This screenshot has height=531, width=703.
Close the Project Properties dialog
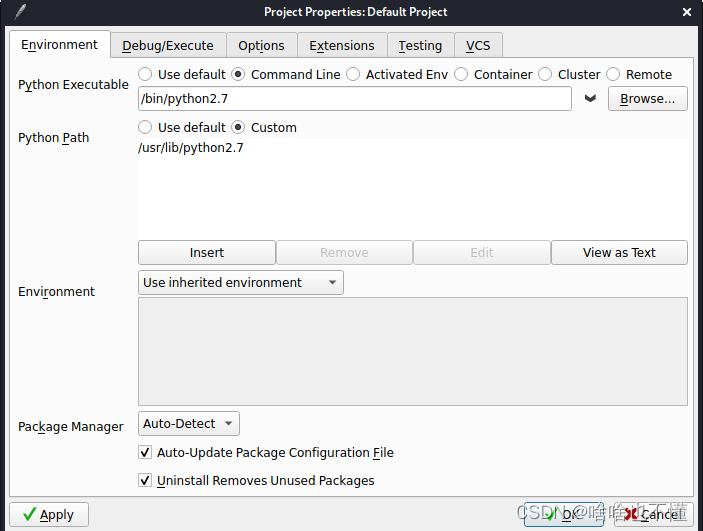tap(686, 12)
